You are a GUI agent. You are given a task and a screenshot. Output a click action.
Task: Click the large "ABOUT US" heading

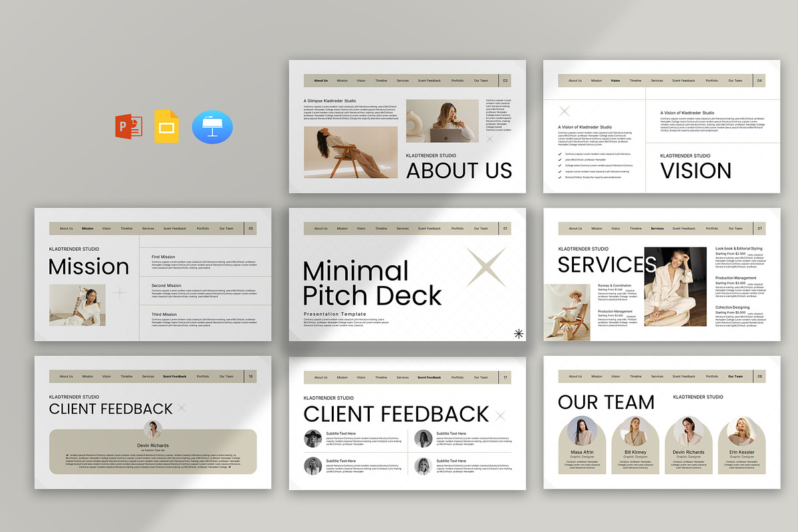459,171
